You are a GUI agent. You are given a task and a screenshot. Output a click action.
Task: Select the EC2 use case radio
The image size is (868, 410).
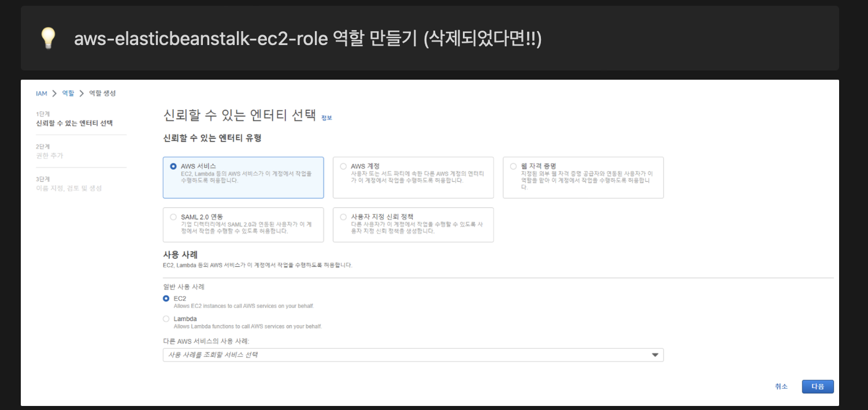pos(166,299)
